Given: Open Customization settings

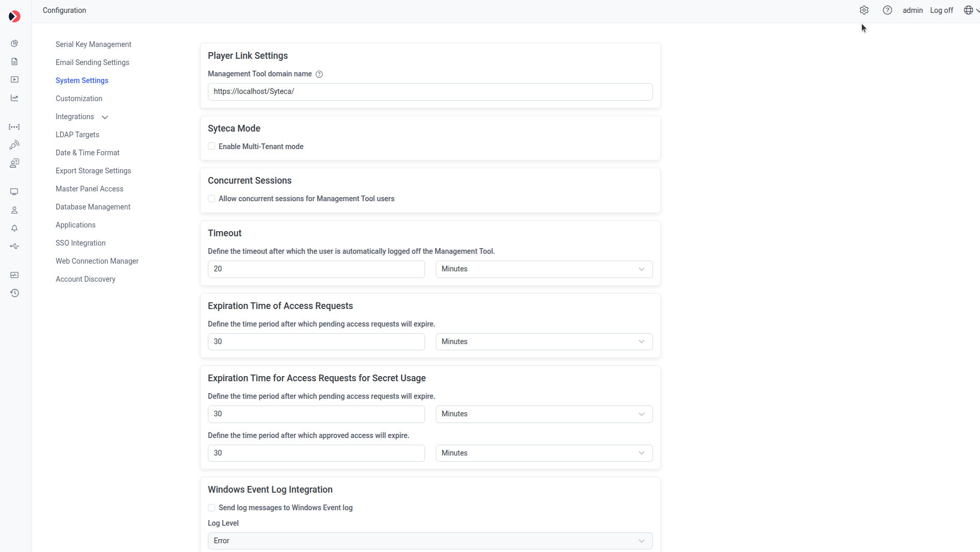Looking at the screenshot, I should tap(79, 99).
